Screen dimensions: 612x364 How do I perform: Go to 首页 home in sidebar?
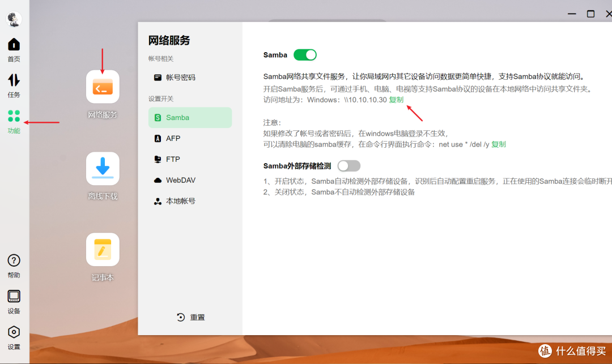(14, 50)
